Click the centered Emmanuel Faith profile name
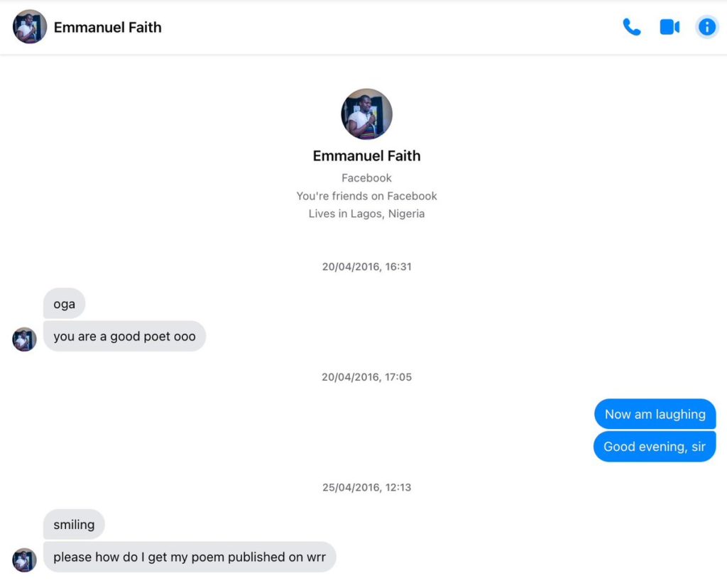 pyautogui.click(x=366, y=156)
